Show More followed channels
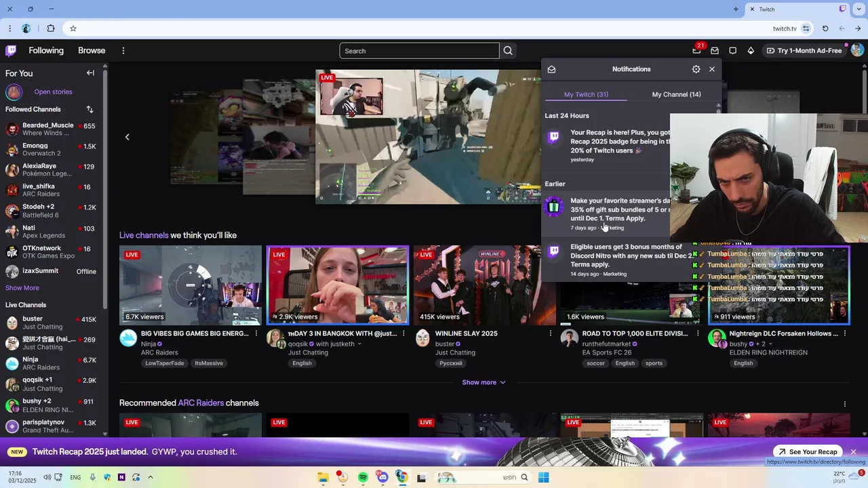868x488 pixels. (22, 288)
